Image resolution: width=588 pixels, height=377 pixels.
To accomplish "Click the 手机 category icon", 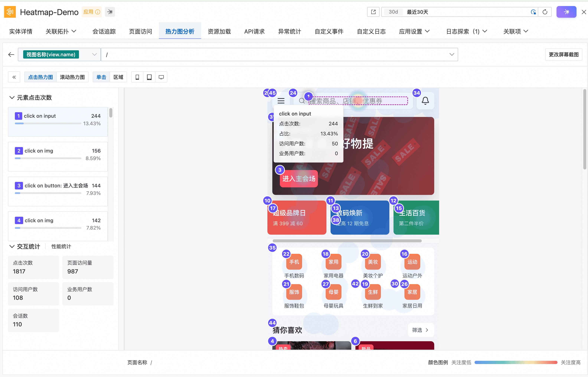I will point(294,262).
